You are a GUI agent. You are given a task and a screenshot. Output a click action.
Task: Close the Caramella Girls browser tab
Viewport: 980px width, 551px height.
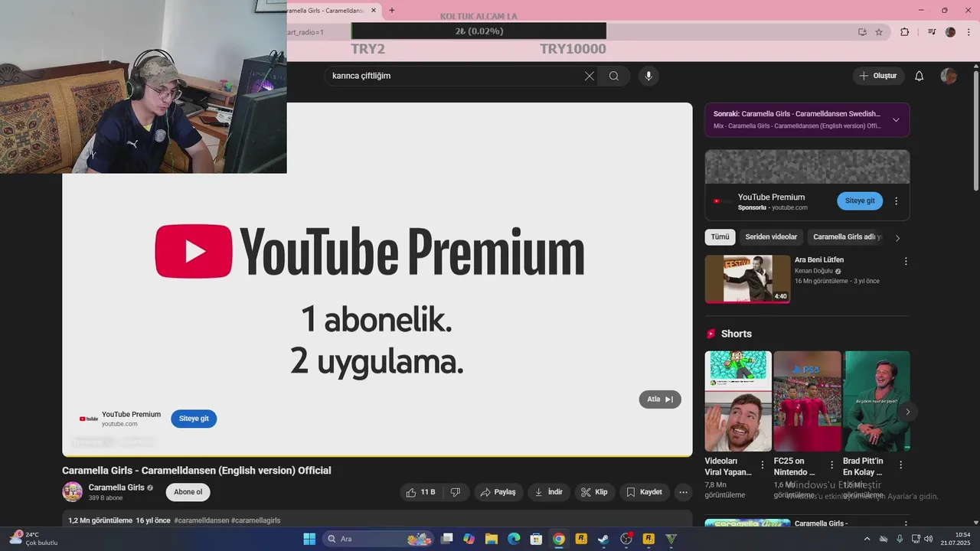point(374,10)
